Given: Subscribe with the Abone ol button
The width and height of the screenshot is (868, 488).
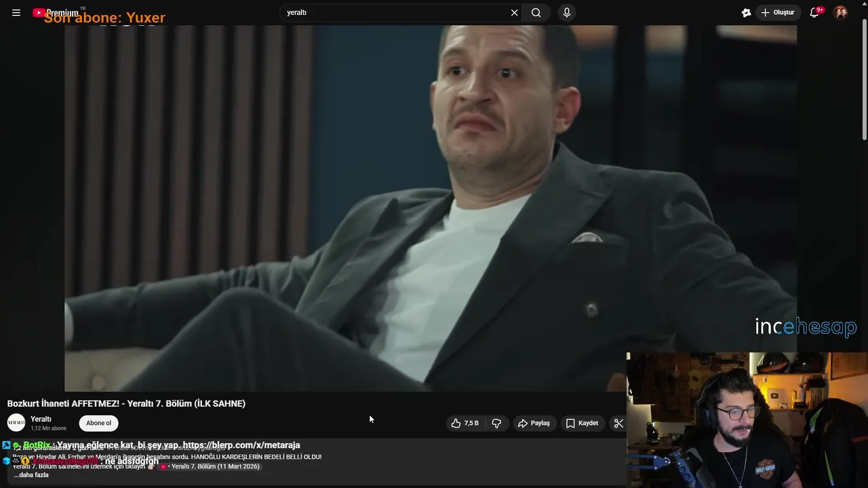Looking at the screenshot, I should tap(98, 423).
